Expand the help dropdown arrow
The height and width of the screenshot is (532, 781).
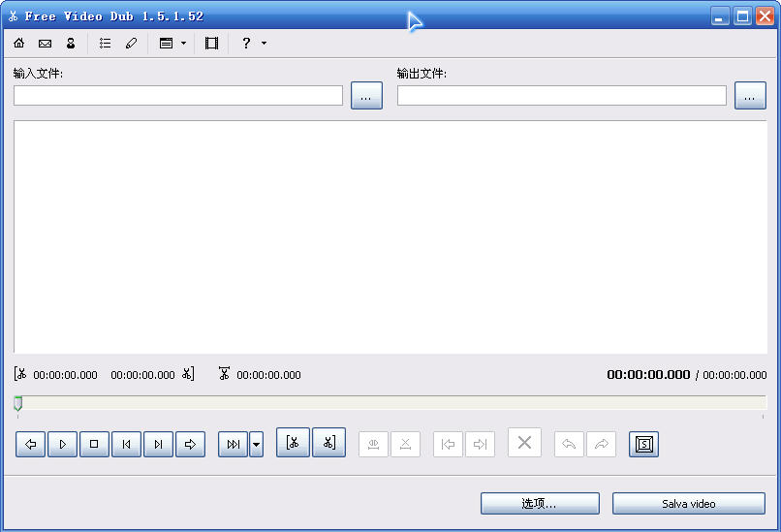(264, 44)
